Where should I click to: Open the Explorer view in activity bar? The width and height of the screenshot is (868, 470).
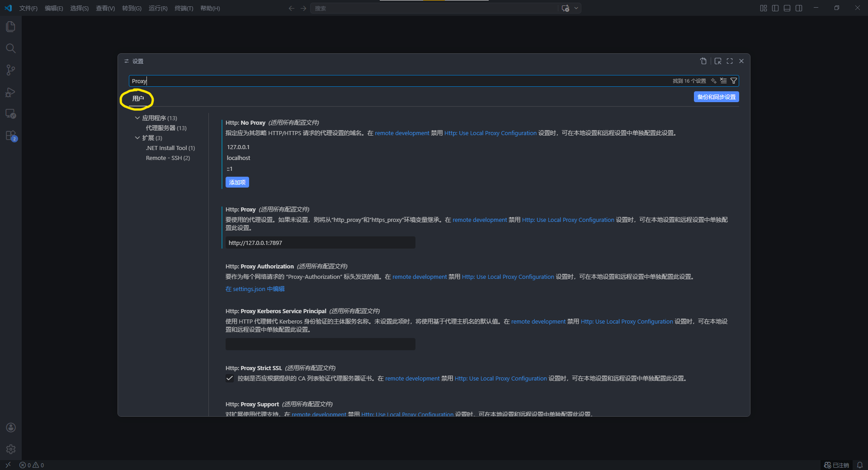tap(11, 27)
